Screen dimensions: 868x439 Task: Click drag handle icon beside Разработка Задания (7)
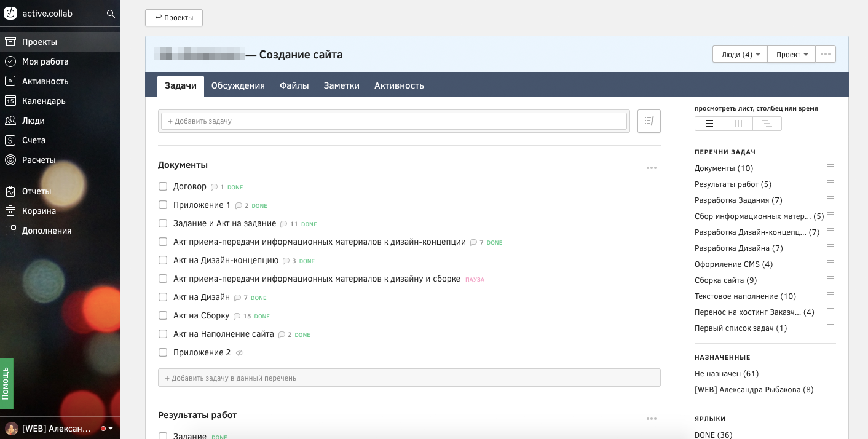coord(831,199)
